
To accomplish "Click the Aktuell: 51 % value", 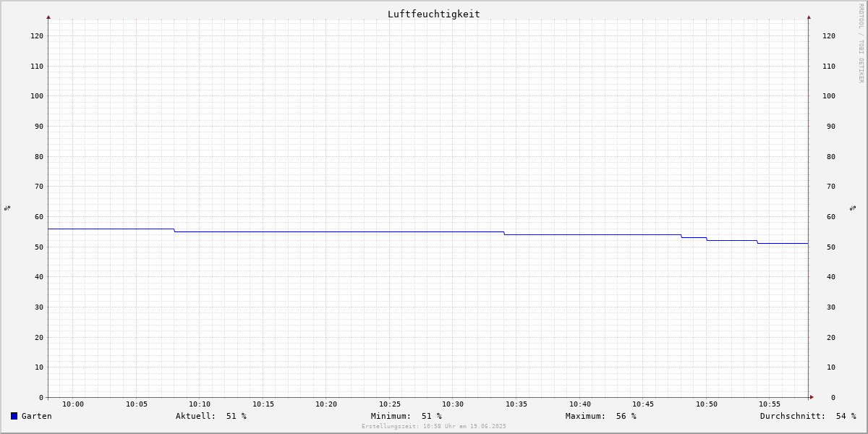I will click(x=211, y=416).
